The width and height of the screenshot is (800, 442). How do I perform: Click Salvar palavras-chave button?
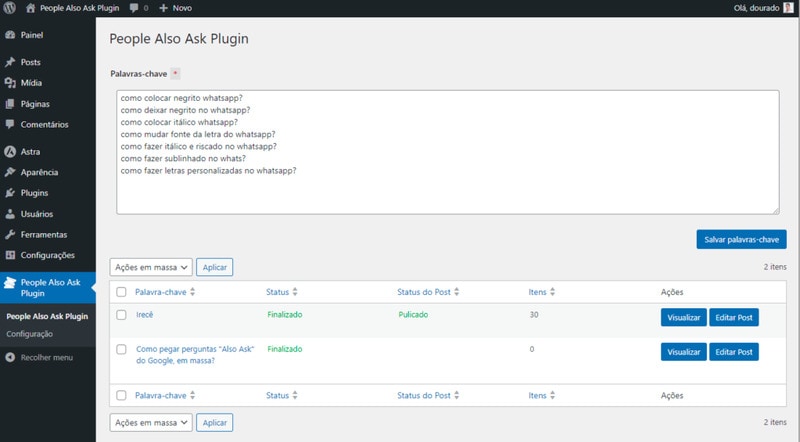(x=741, y=239)
